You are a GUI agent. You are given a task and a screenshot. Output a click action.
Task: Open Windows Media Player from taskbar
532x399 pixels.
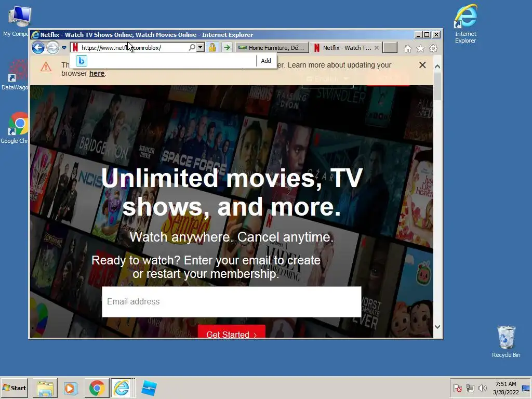(x=71, y=388)
